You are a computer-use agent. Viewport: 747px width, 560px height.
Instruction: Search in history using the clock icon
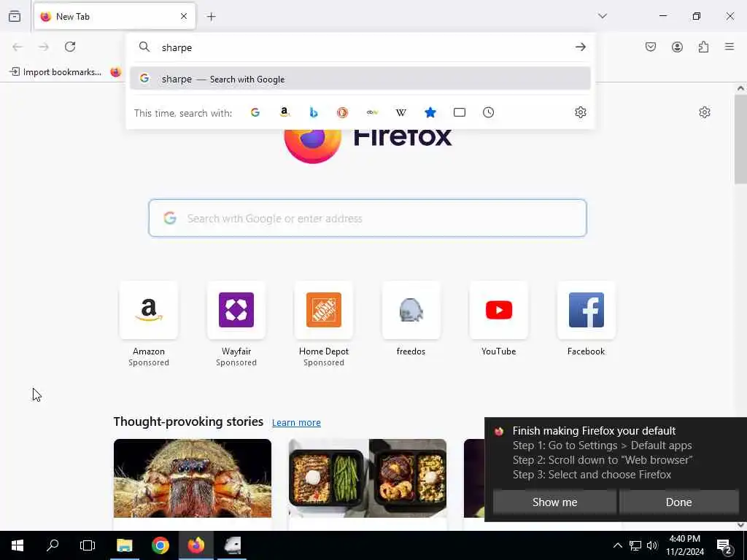(x=488, y=112)
